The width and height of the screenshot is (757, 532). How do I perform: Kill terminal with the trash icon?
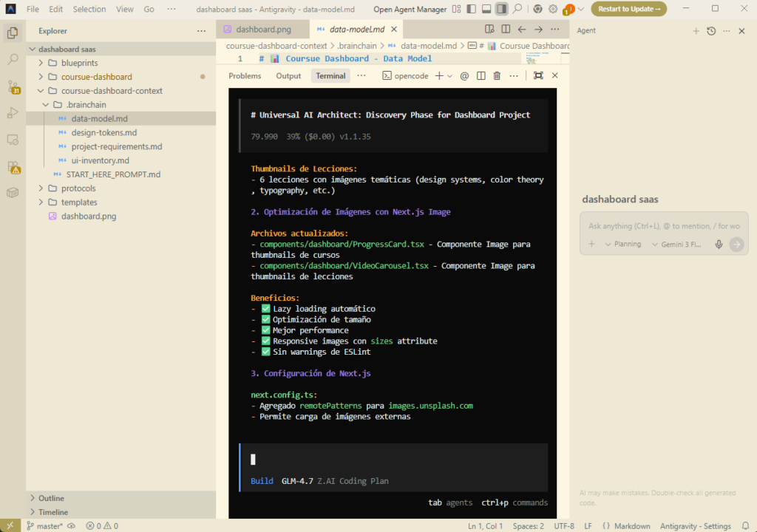pyautogui.click(x=497, y=75)
